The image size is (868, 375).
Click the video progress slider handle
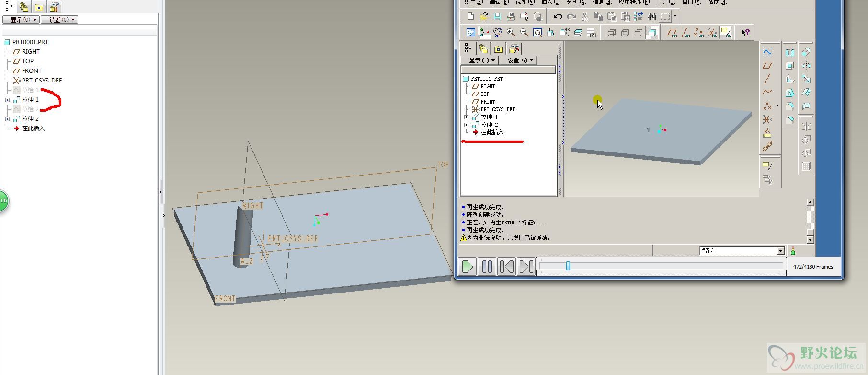[x=568, y=266]
